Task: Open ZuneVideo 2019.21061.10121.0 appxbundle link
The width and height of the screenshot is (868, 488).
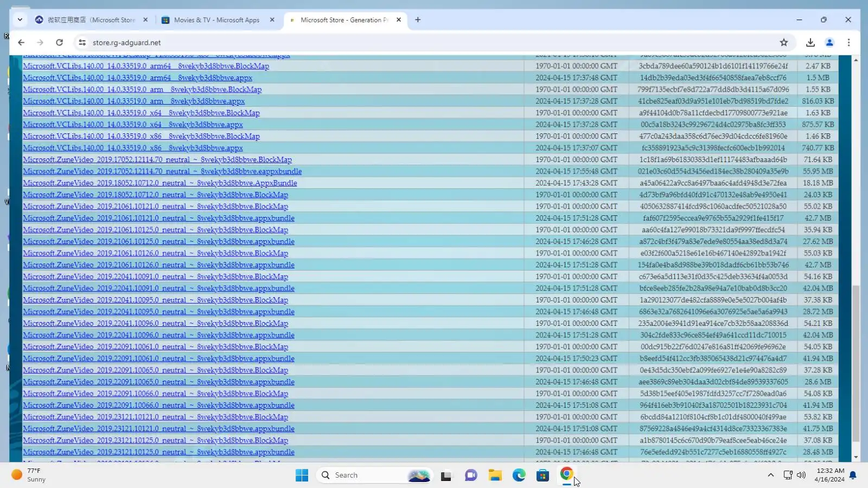Action: (158, 219)
